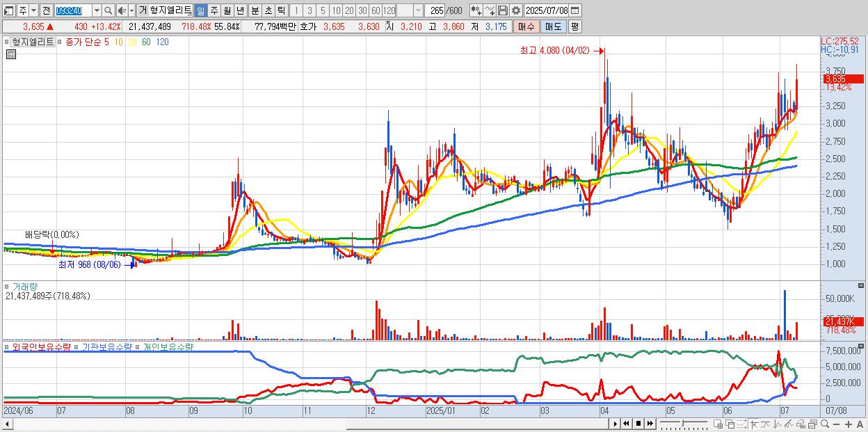Set interval to 3
Screen dimensions: 868x432
310,10
